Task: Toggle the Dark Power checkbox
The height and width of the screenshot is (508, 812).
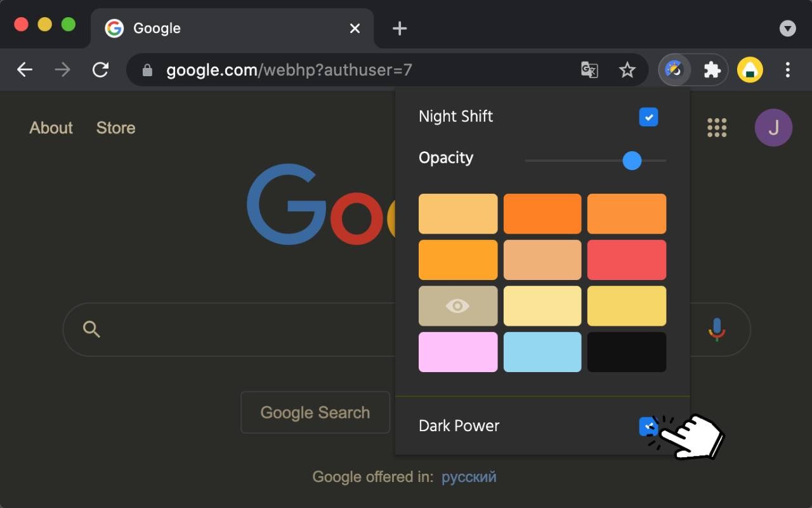Action: 648,426
